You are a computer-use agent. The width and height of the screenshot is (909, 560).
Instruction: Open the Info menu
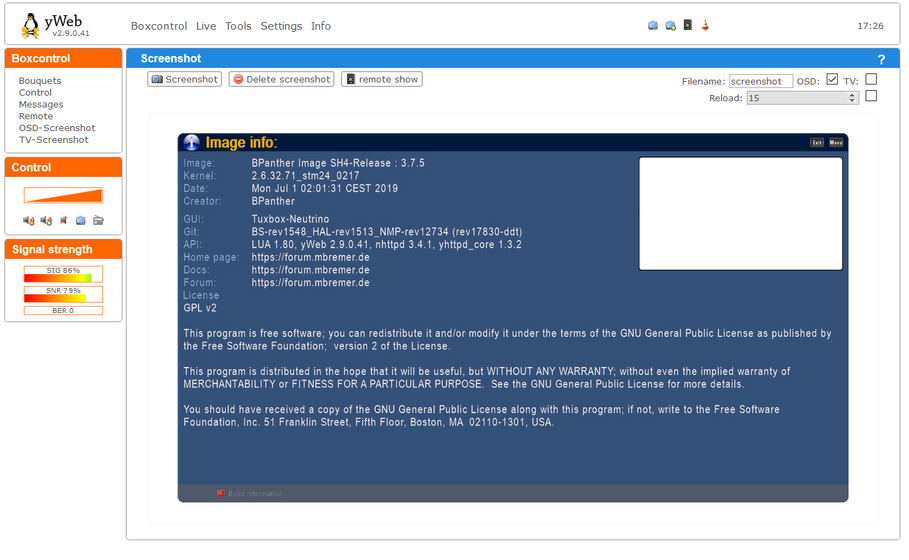pos(321,26)
